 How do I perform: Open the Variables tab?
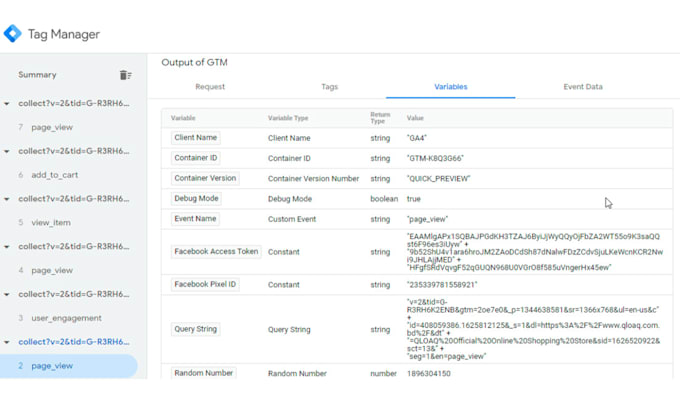point(451,87)
